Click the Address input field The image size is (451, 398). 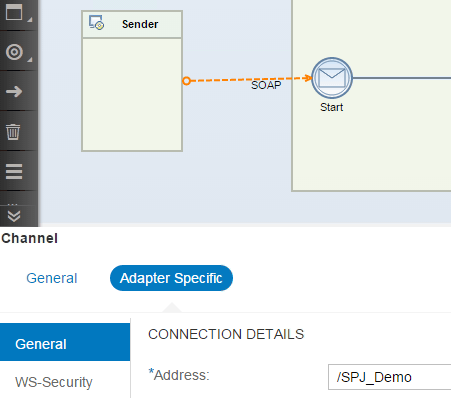tap(390, 377)
